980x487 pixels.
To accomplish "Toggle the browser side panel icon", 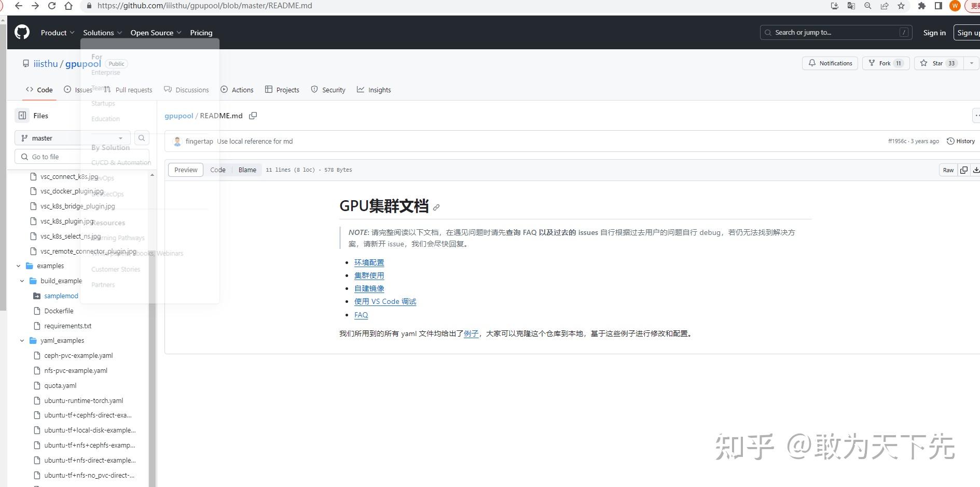I will pos(938,6).
